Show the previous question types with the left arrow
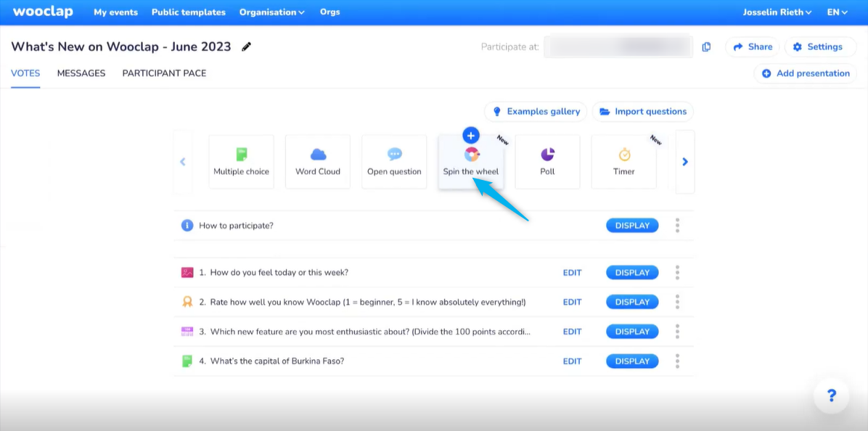This screenshot has height=431, width=868. pos(183,162)
